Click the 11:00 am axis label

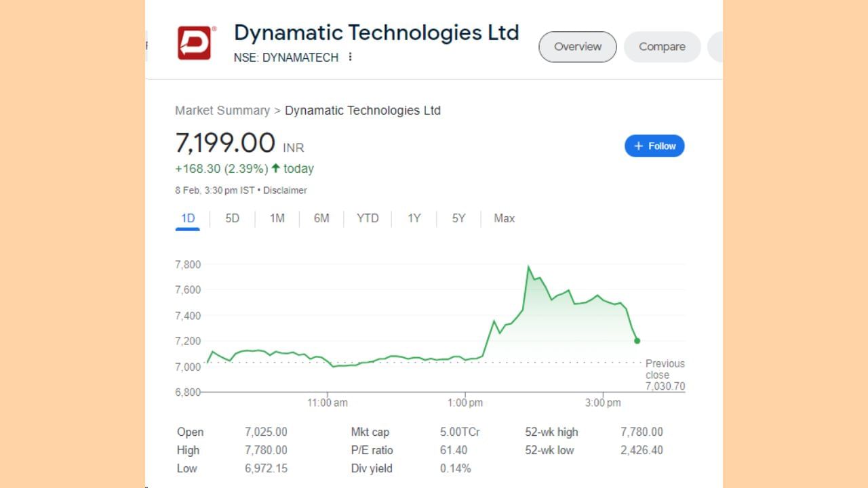tap(328, 403)
